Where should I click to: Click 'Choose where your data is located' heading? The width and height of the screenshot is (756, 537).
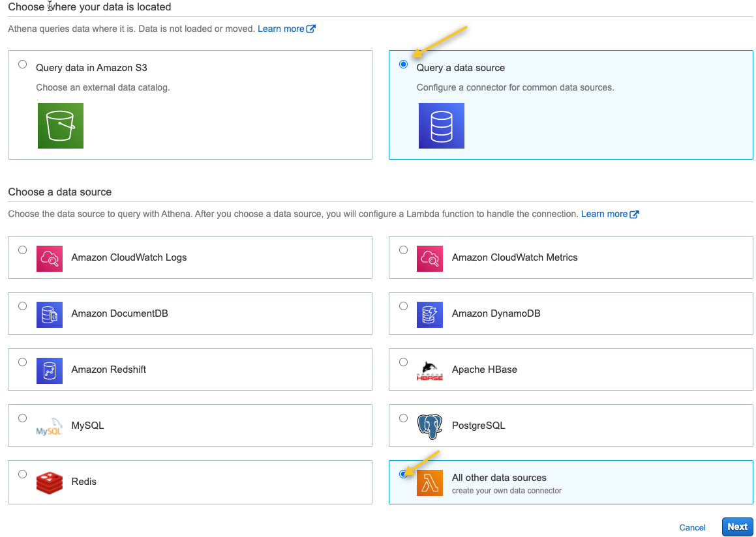(89, 7)
